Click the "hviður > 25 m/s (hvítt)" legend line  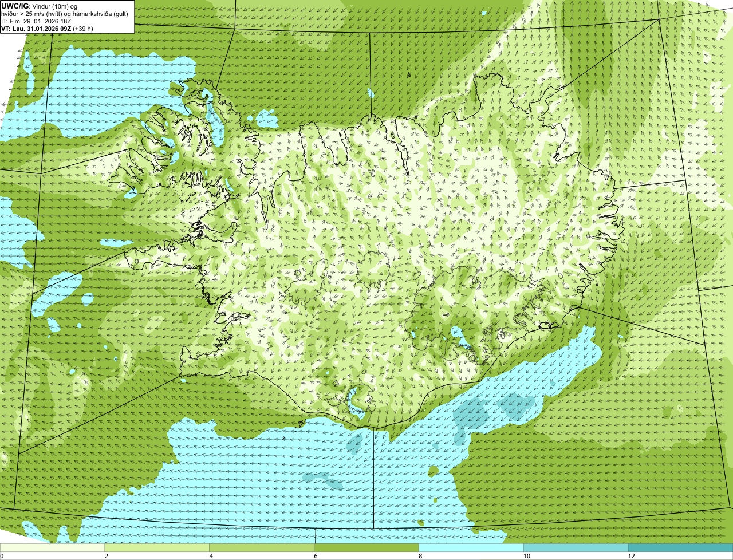point(64,14)
